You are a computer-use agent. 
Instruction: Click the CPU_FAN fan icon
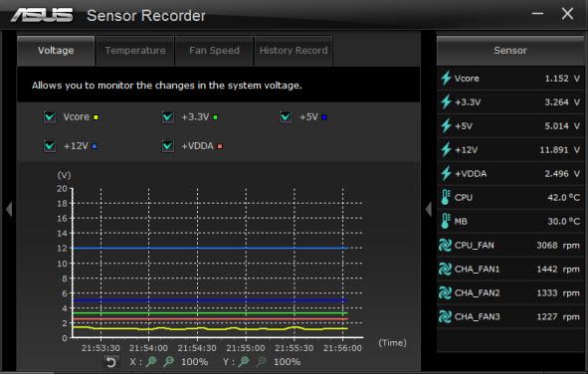click(x=445, y=245)
